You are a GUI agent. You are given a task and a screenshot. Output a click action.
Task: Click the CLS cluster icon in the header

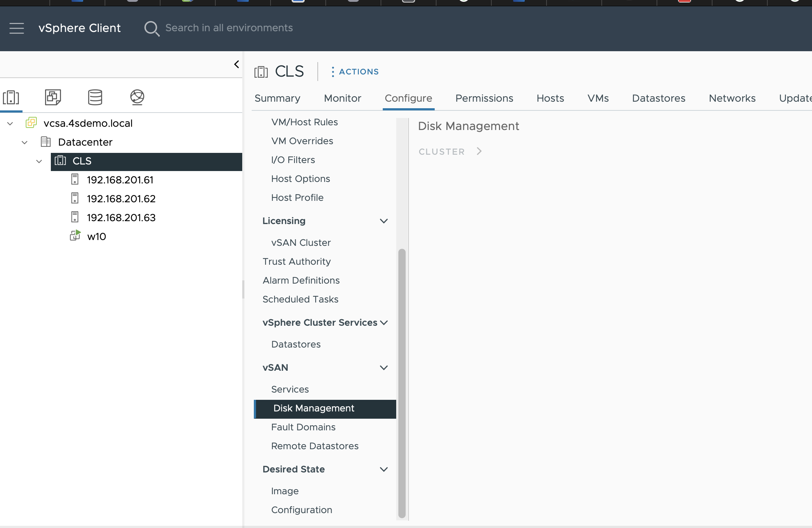(x=261, y=72)
